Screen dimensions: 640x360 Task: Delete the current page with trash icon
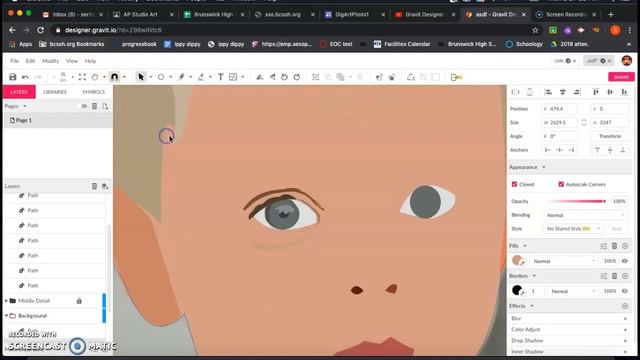94,106
